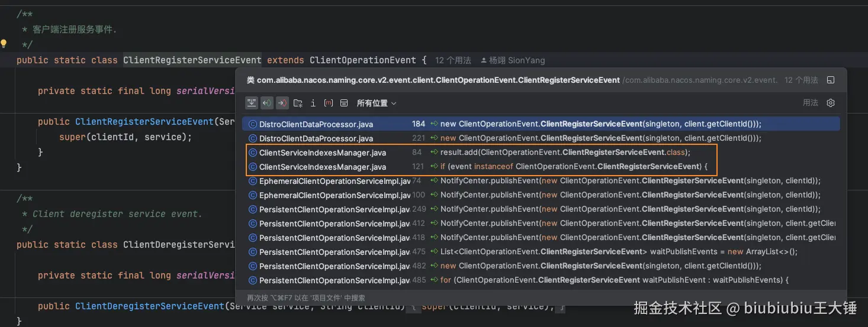This screenshot has width=868, height=327.
Task: Open the usages popup settings gear
Action: click(831, 103)
